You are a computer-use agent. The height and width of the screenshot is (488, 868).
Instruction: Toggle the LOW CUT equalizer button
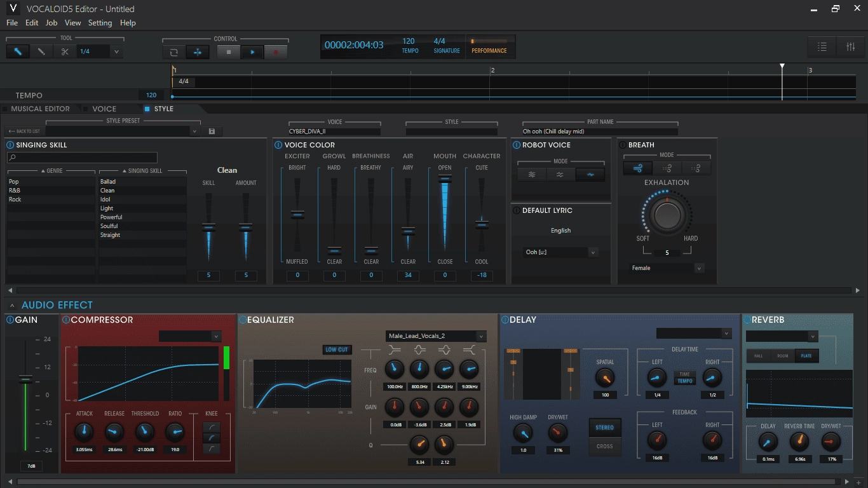[x=337, y=349]
